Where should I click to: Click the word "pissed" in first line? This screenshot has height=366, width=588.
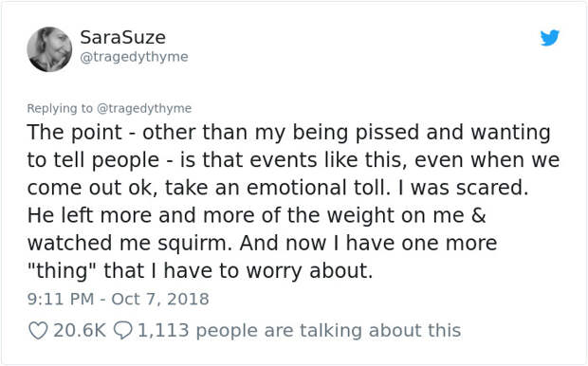387,133
